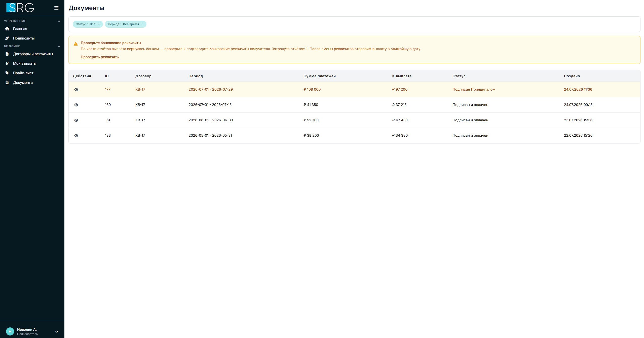Collapse the УПРАВЛЕНИЕ section chevron

click(x=59, y=21)
